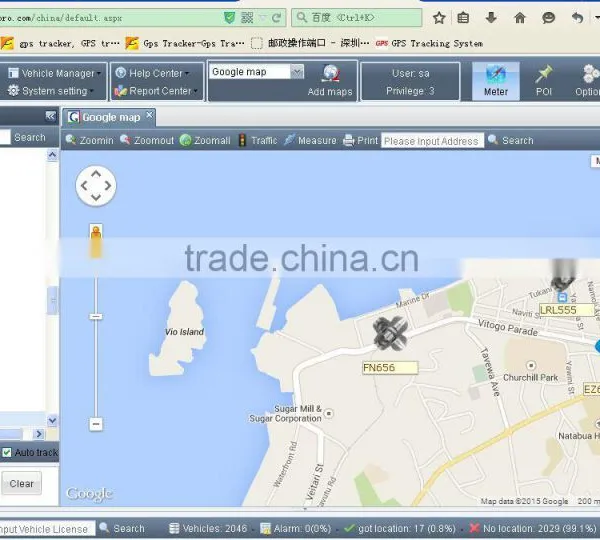Click the QR code icon in address bar

pyautogui.click(x=247, y=18)
